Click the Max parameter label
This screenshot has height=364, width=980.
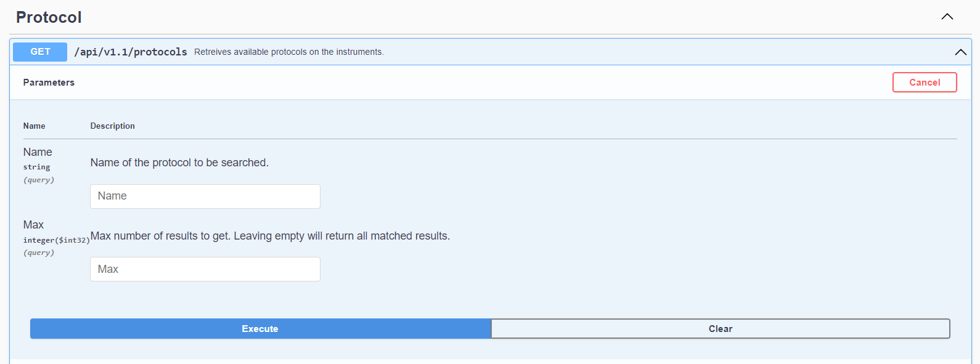[33, 225]
